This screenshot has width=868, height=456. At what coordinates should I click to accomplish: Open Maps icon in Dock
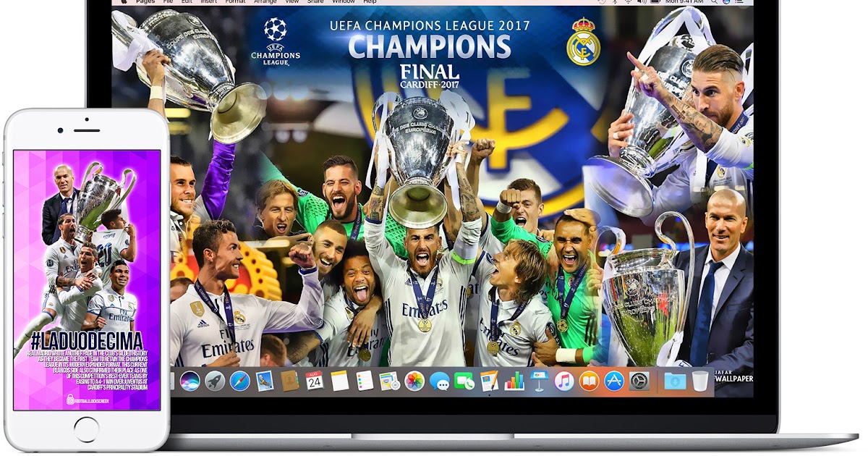point(389,381)
